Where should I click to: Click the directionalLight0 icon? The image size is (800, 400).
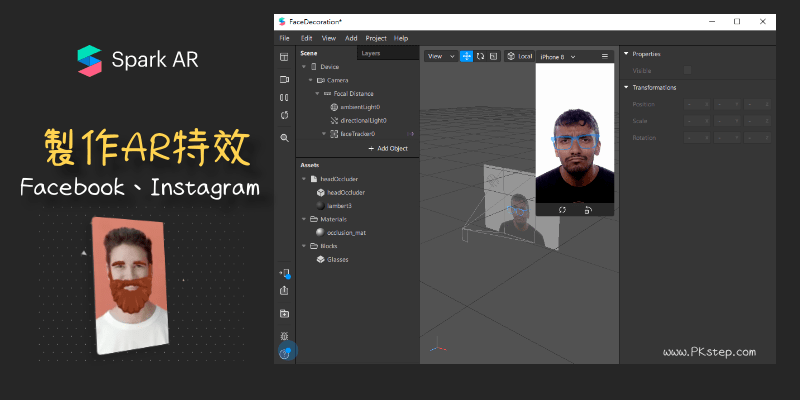tap(334, 120)
